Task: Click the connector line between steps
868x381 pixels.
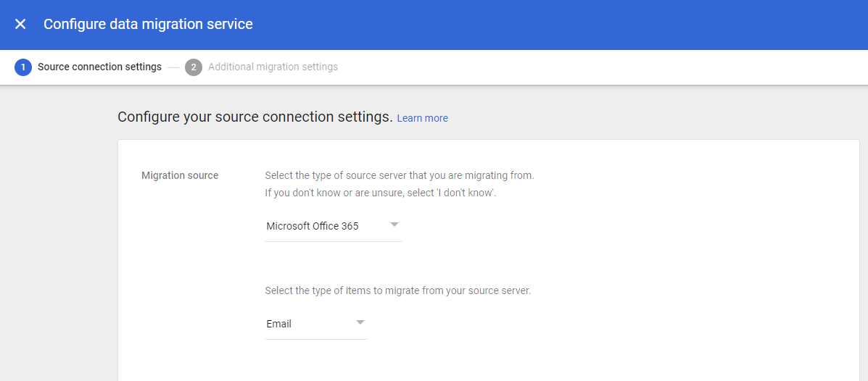Action: [173, 67]
